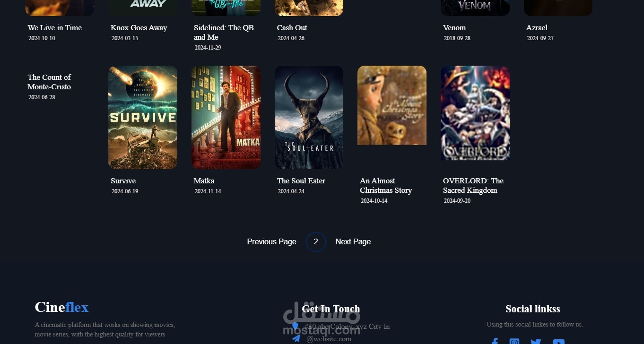Open the Twitter social icon
Image resolution: width=644 pixels, height=344 pixels.
pyautogui.click(x=536, y=341)
